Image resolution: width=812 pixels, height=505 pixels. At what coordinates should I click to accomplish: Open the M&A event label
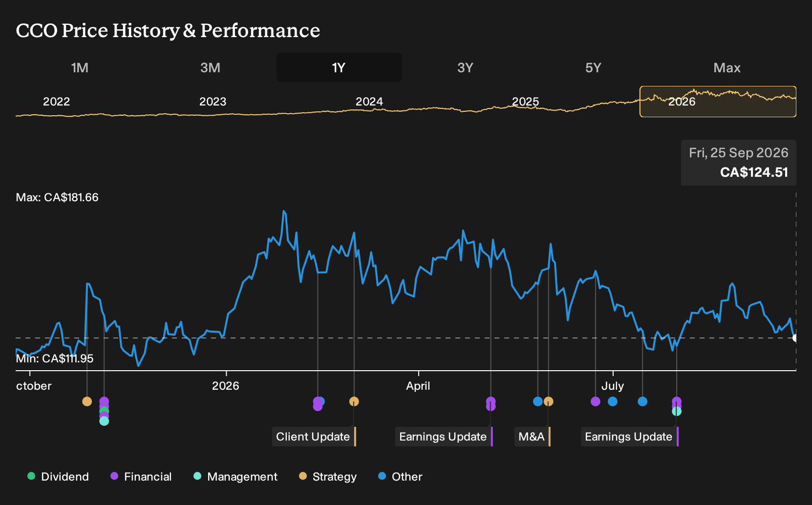tap(533, 437)
